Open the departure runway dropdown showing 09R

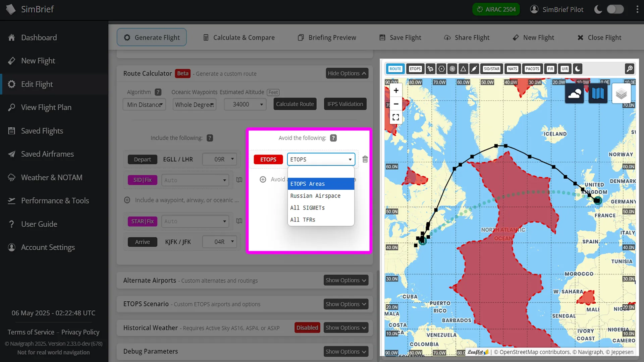click(219, 159)
